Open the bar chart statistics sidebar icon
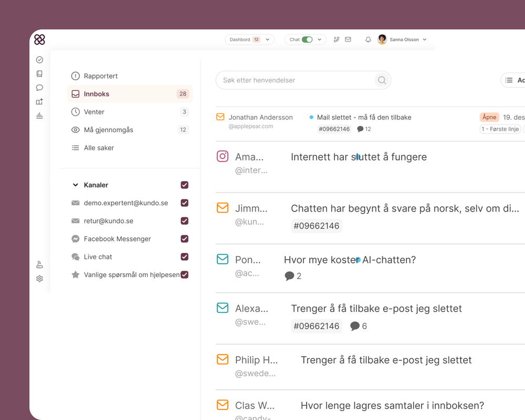Viewport: 525px width, 420px height. click(x=39, y=115)
